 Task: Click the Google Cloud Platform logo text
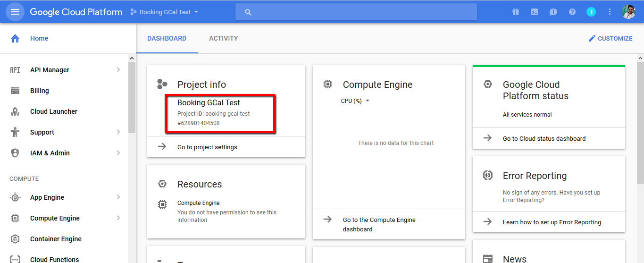(x=76, y=12)
